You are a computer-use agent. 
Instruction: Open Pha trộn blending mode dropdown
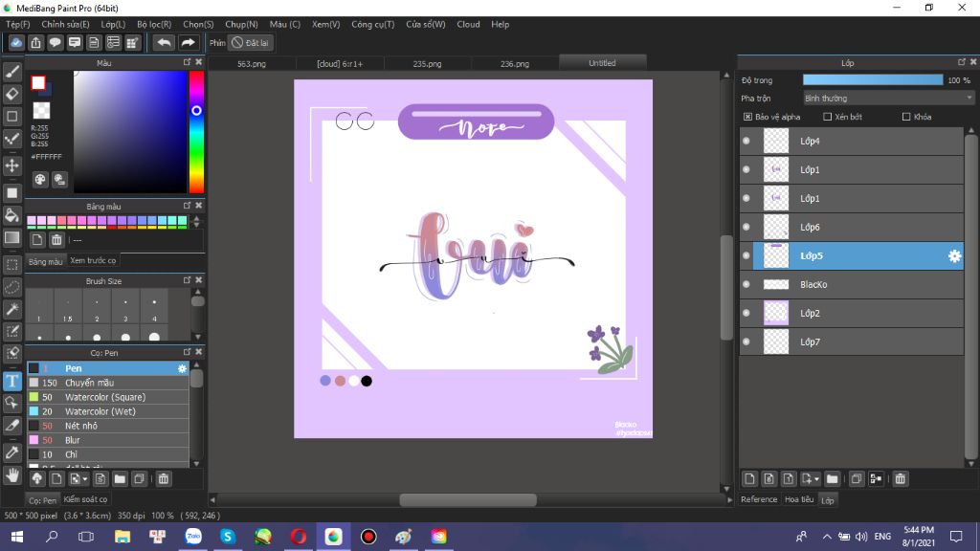point(889,99)
